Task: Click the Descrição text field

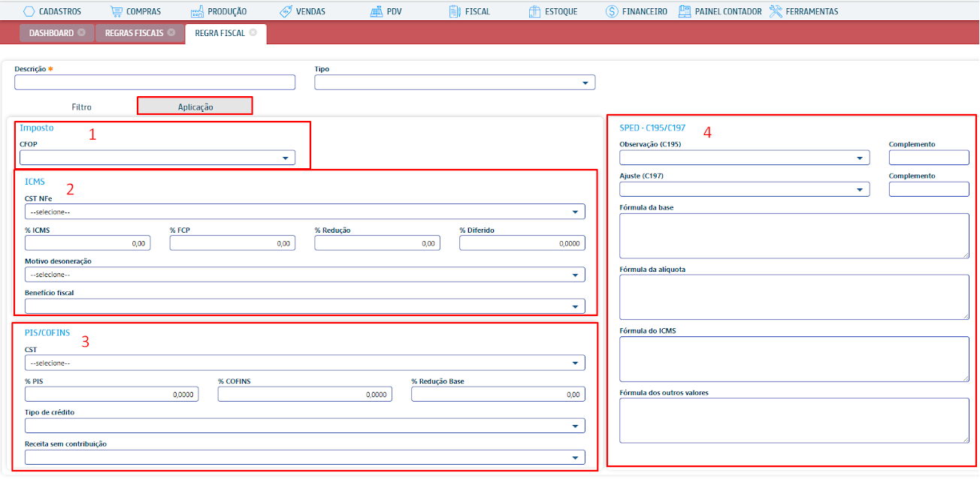Action: click(x=155, y=83)
